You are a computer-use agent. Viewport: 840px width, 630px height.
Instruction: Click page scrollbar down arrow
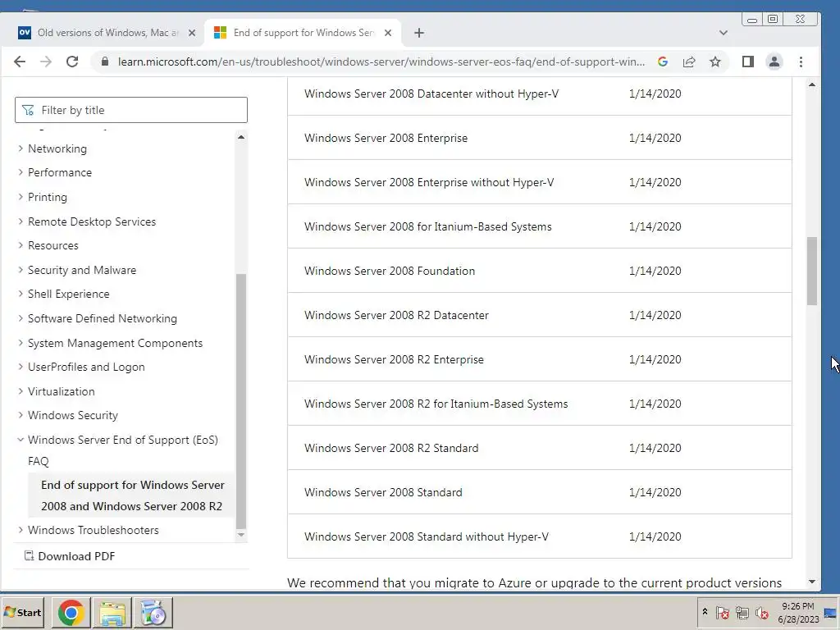point(812,582)
